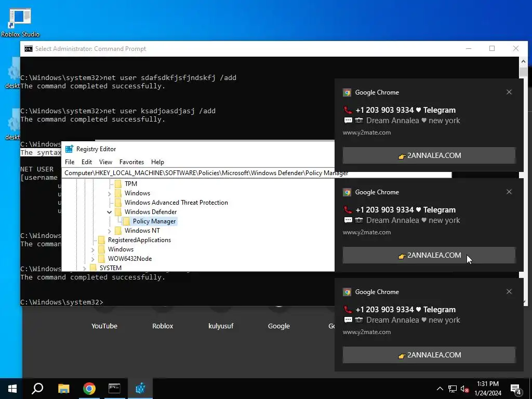
Task: Select the Windows key under Microsoft policies
Action: click(137, 193)
